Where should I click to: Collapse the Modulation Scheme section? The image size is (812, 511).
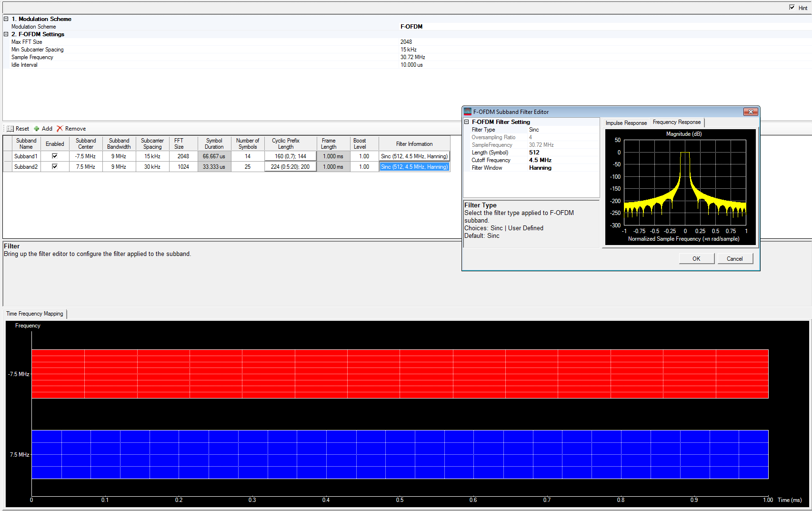[5, 19]
